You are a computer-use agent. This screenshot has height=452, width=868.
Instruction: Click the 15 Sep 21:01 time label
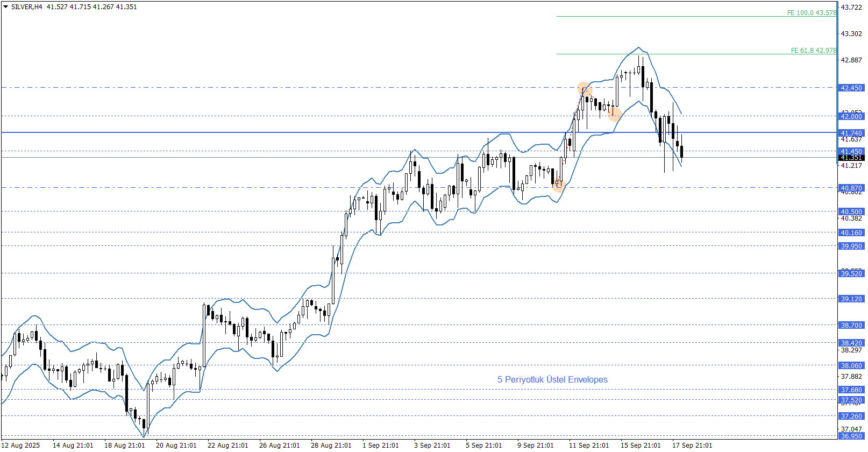pyautogui.click(x=641, y=446)
